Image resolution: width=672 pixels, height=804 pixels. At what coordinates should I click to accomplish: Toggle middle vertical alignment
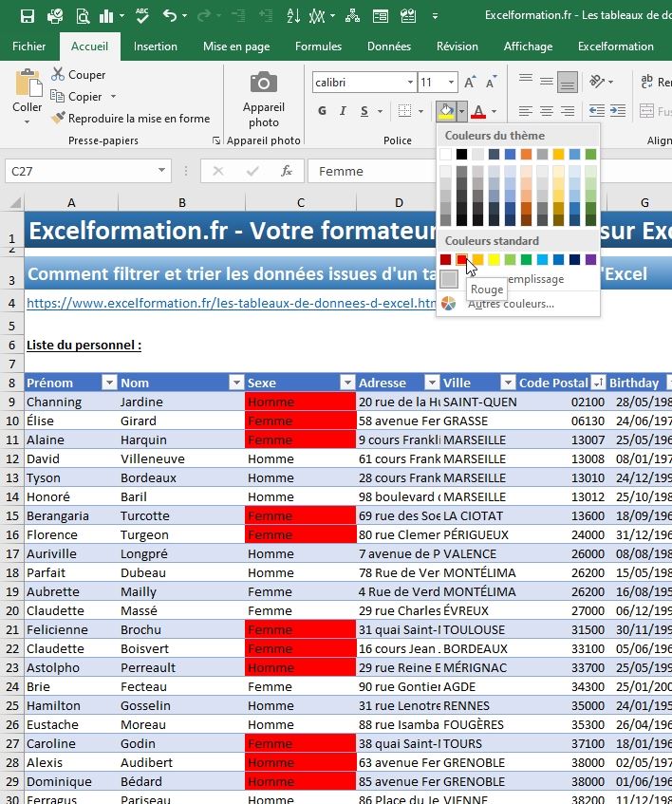click(547, 81)
